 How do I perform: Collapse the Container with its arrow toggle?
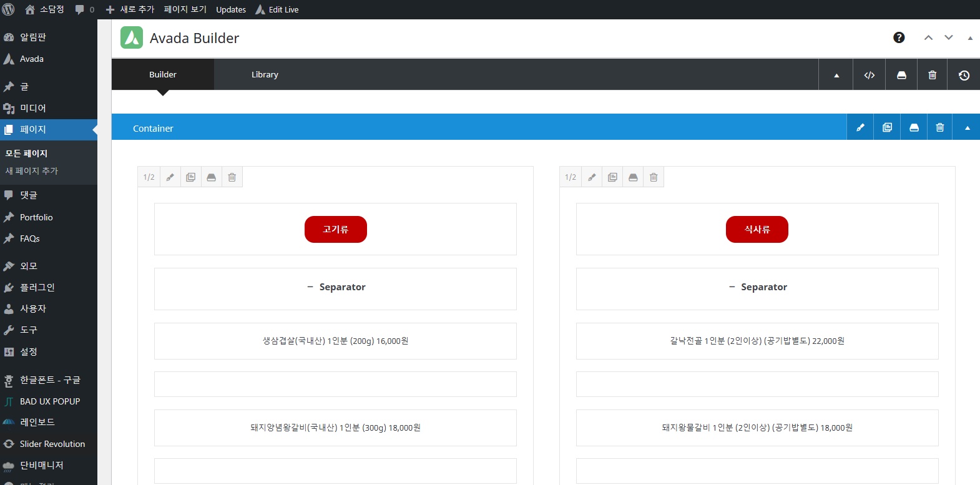click(967, 127)
